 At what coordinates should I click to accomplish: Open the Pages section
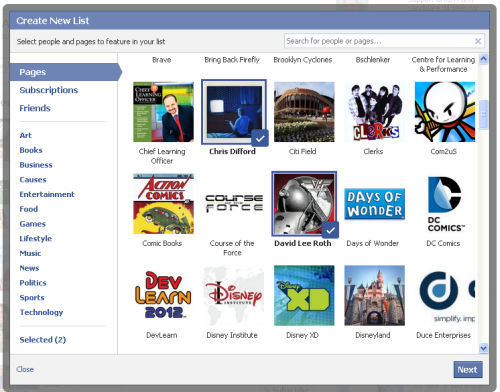point(66,72)
